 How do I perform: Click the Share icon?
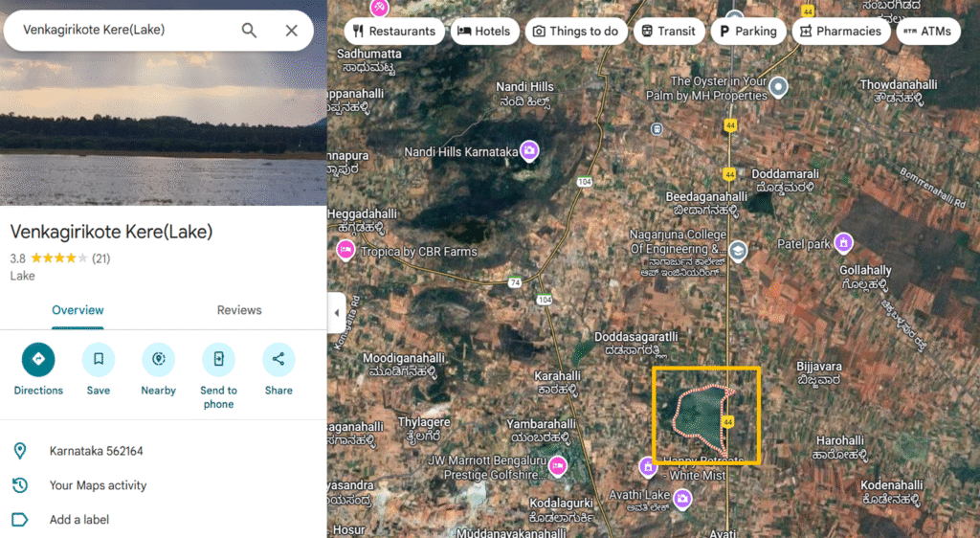click(x=278, y=360)
